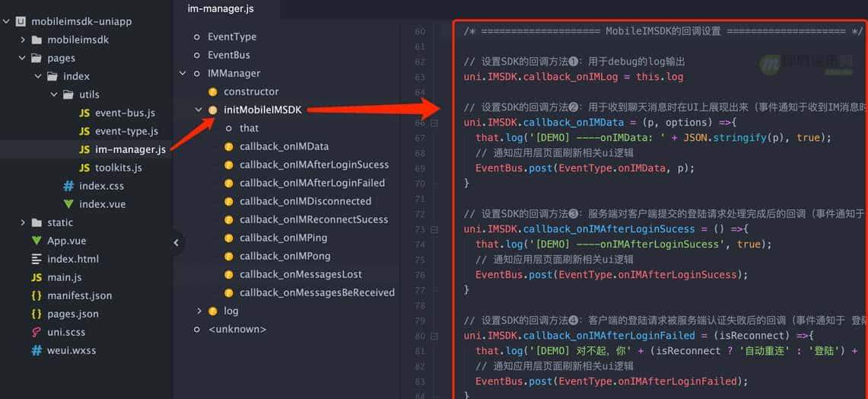
Task: Select the 'that' variable in outline
Action: click(x=249, y=128)
